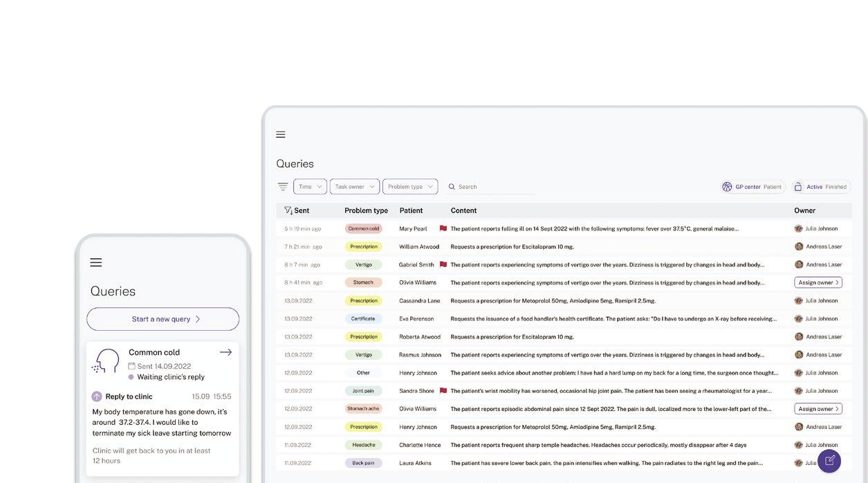Click the Common cold card title
This screenshot has width=868, height=483.
click(x=154, y=352)
